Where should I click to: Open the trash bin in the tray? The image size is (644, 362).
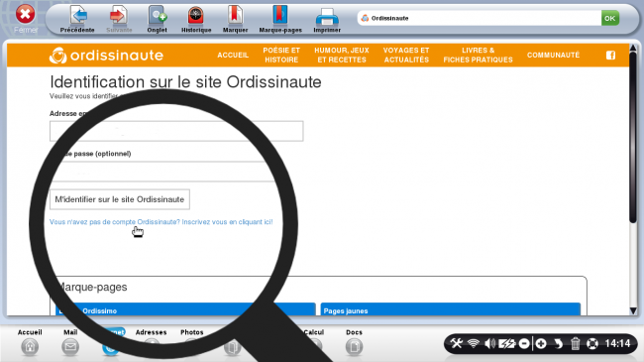(x=576, y=343)
